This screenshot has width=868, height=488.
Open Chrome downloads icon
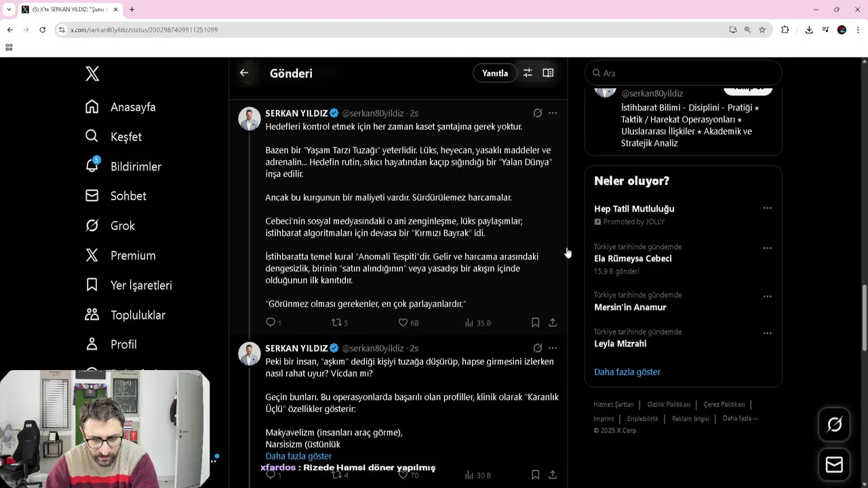(809, 30)
